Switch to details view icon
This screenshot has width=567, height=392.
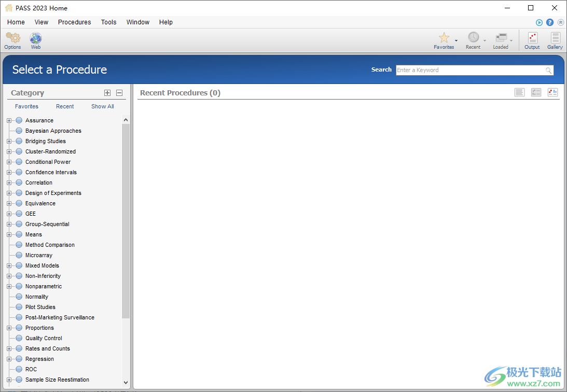pos(536,92)
